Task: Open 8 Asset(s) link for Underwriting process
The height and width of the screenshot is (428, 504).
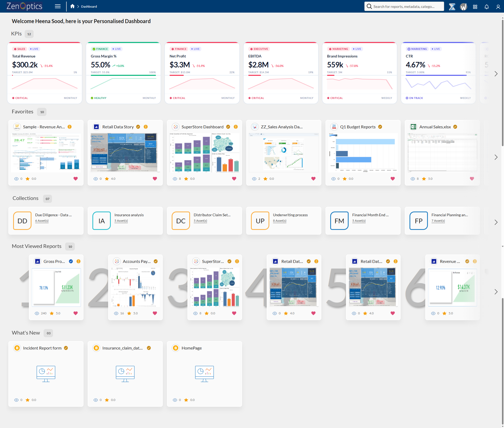Action: click(280, 221)
